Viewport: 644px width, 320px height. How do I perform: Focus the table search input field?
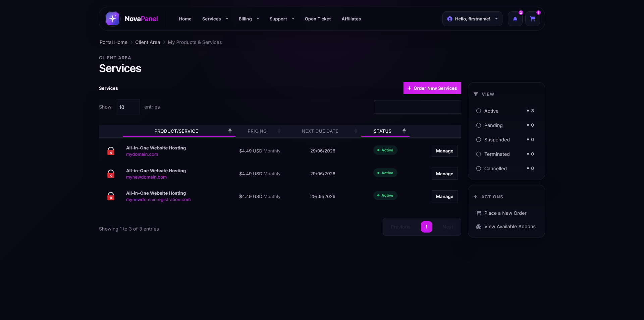click(418, 107)
